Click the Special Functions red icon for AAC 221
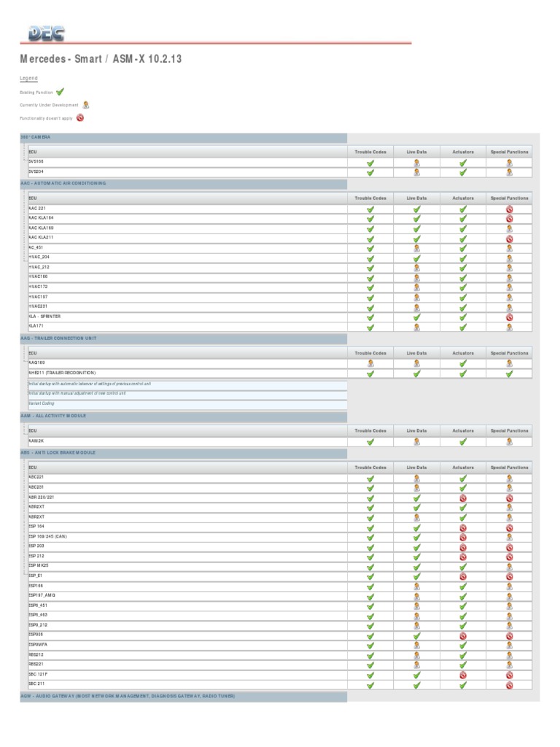 click(510, 209)
